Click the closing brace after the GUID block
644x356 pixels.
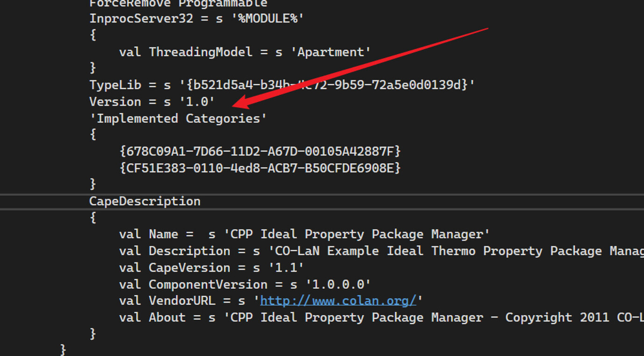[x=92, y=184]
